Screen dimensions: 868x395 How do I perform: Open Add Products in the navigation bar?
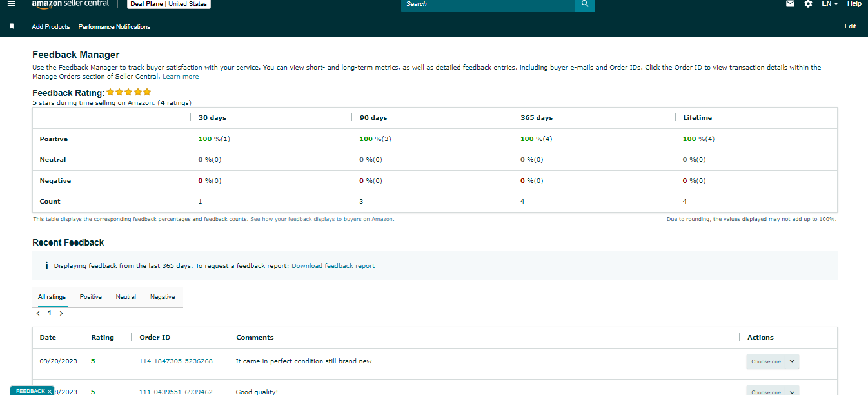point(51,27)
